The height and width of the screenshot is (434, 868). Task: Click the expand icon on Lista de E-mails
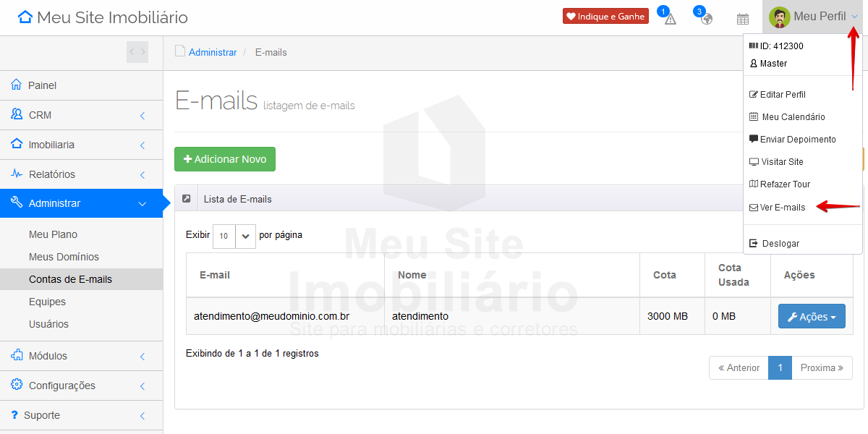[187, 199]
